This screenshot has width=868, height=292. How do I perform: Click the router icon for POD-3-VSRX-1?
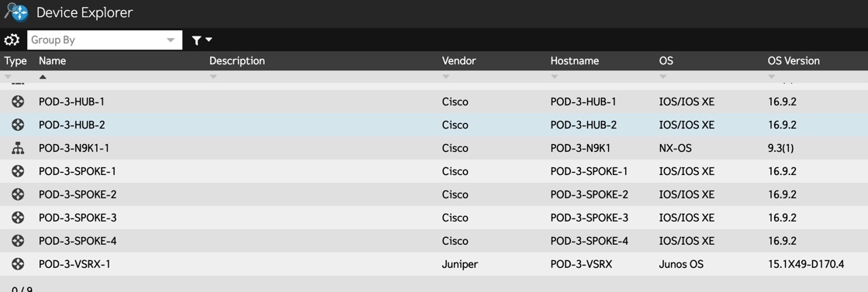(18, 264)
